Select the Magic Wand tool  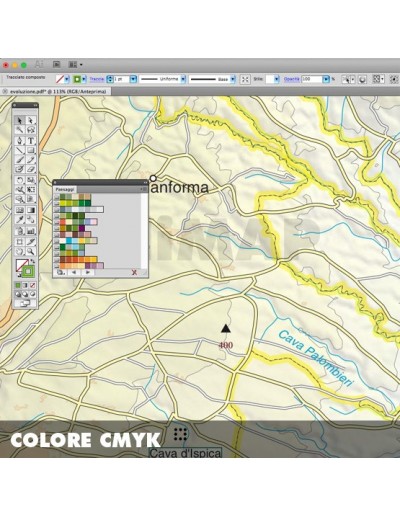pyautogui.click(x=20, y=130)
